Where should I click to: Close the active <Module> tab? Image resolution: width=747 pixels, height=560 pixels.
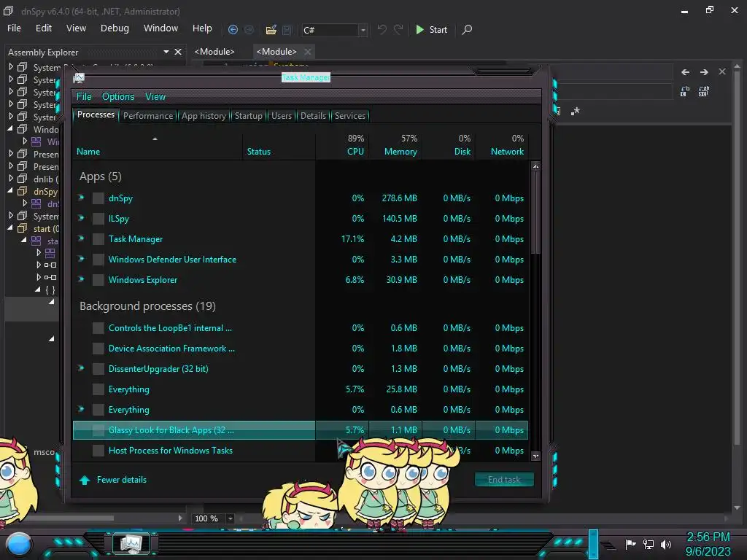[308, 52]
